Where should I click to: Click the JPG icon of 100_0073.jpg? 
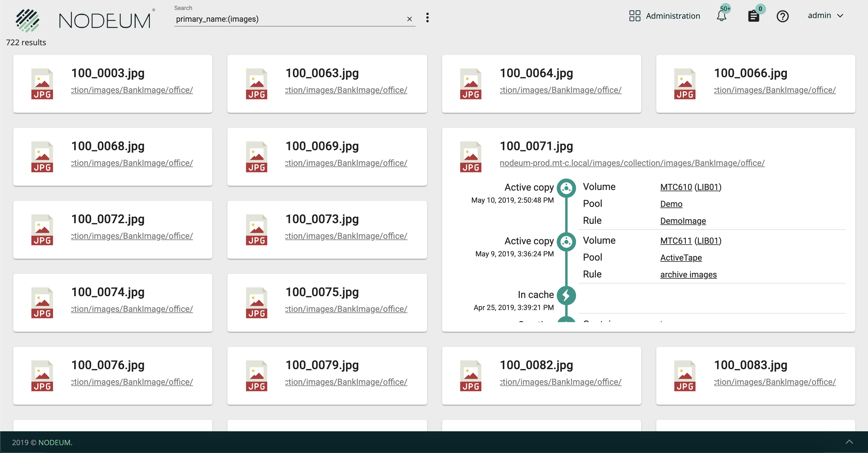pyautogui.click(x=256, y=230)
